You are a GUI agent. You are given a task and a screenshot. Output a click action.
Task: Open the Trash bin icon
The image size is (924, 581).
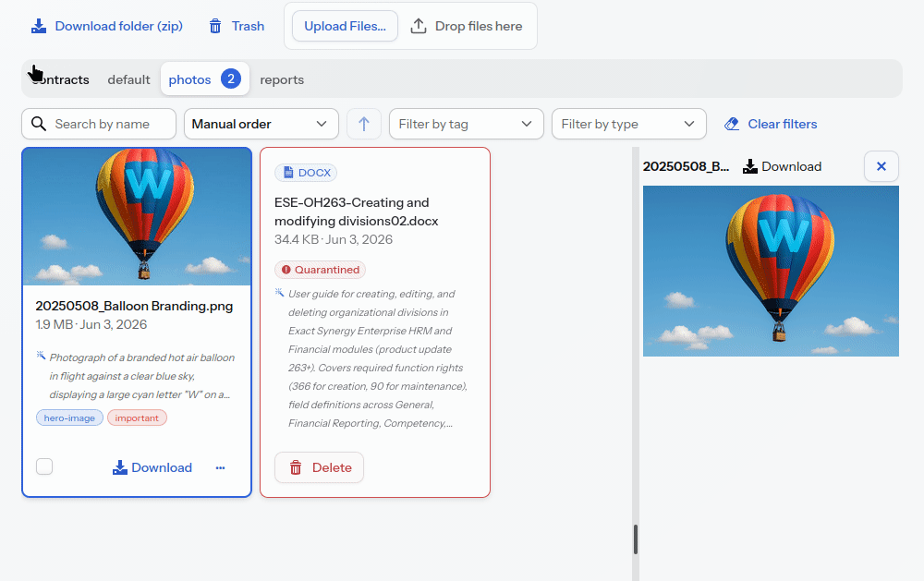tap(215, 26)
